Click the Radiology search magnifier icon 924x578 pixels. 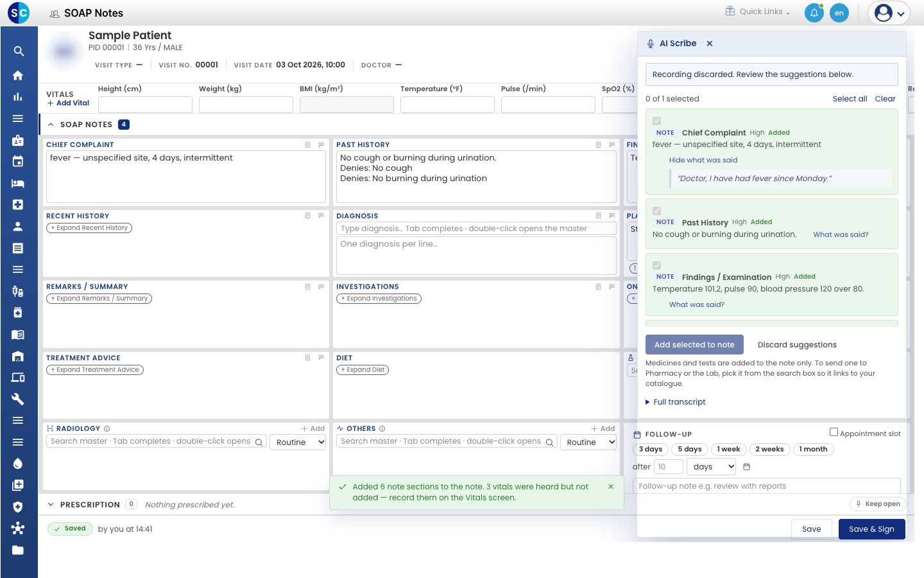click(259, 442)
